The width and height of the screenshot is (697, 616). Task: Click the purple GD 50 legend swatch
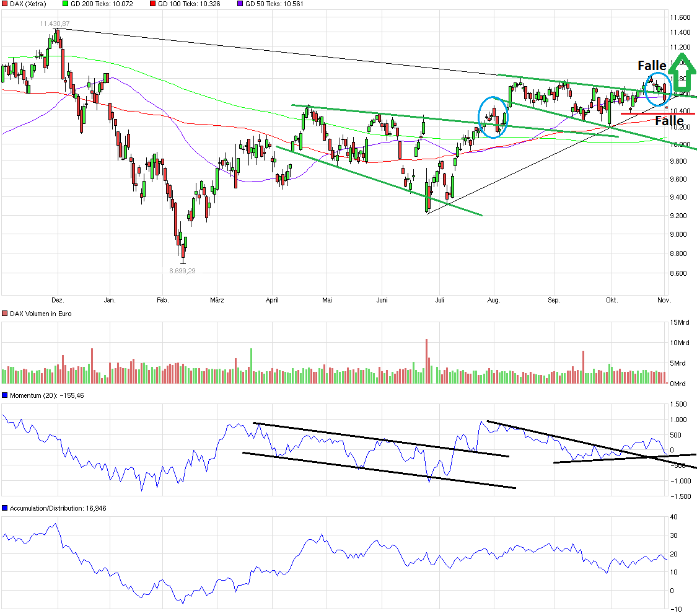240,4
